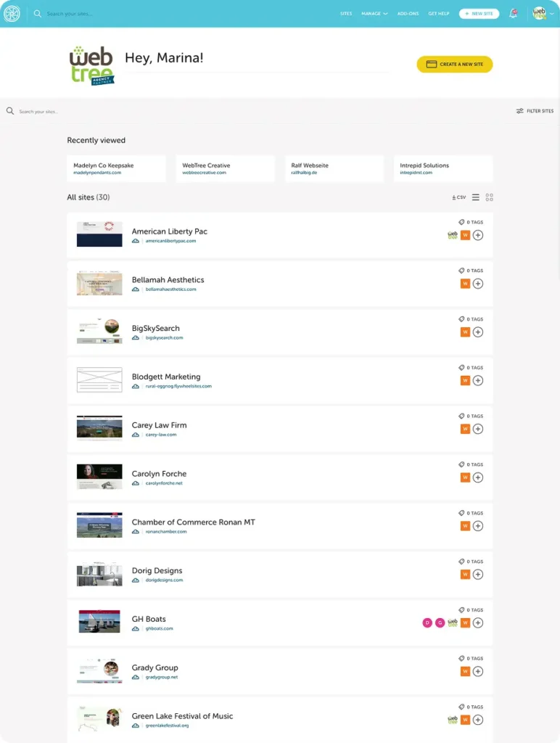Go to the Sites menu item
This screenshot has width=560, height=743.
click(346, 14)
